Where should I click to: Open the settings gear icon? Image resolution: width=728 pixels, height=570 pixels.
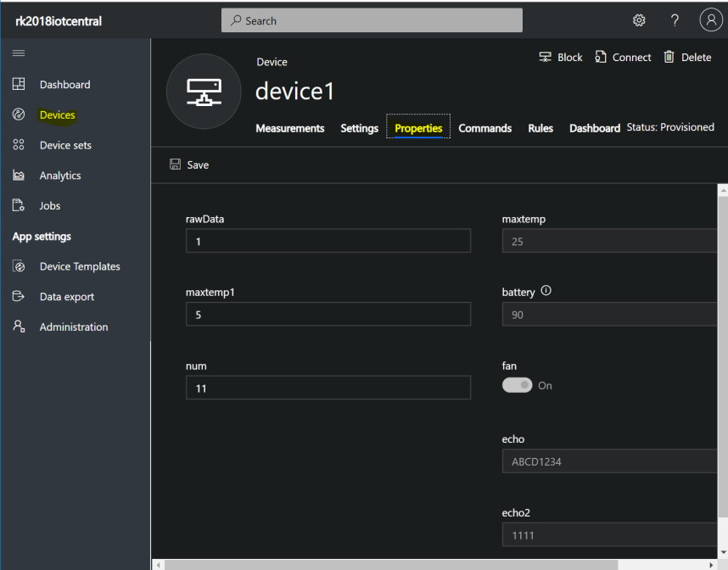[x=639, y=20]
